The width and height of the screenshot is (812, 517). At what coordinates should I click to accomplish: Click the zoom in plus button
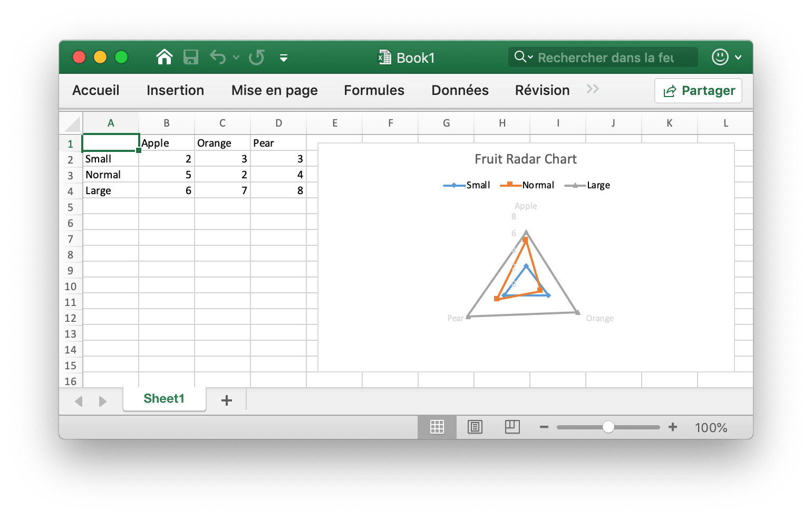pyautogui.click(x=673, y=427)
